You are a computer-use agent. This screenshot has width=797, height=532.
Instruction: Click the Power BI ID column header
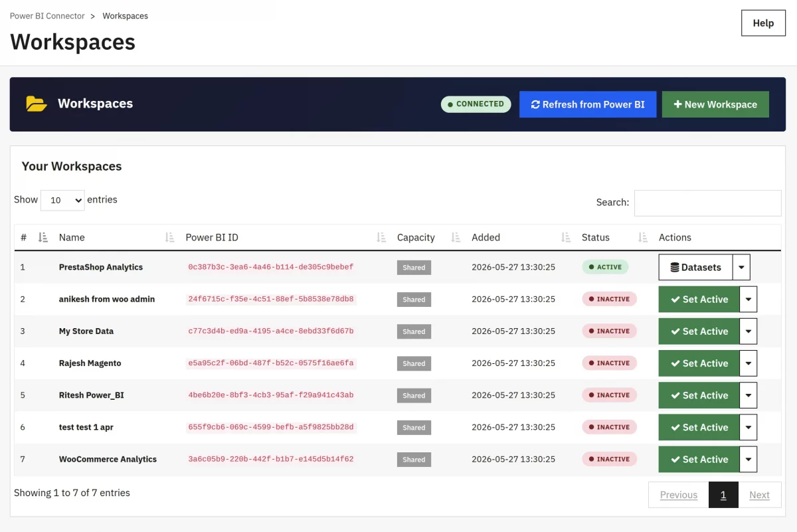click(x=212, y=237)
